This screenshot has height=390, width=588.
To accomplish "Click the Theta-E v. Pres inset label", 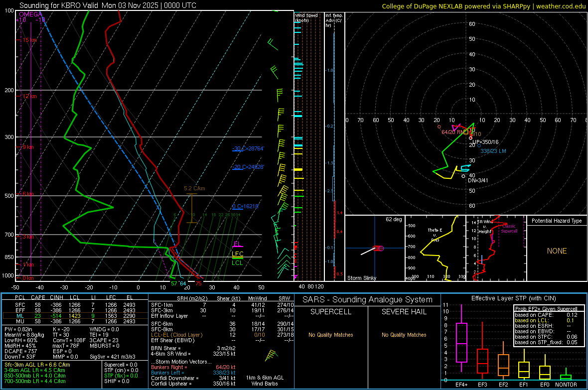I will [x=435, y=235].
